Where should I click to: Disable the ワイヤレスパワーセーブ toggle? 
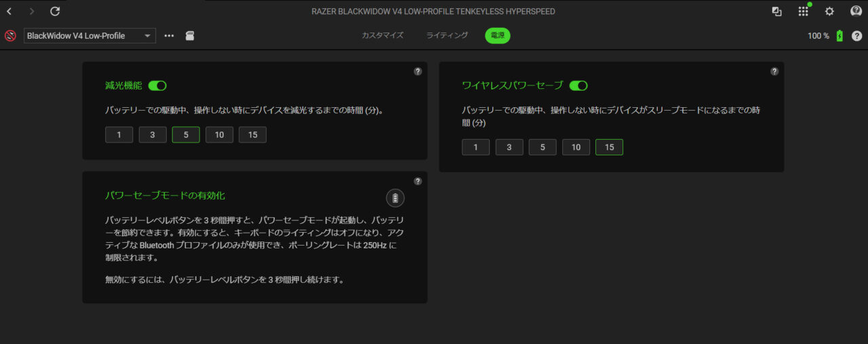pos(578,85)
